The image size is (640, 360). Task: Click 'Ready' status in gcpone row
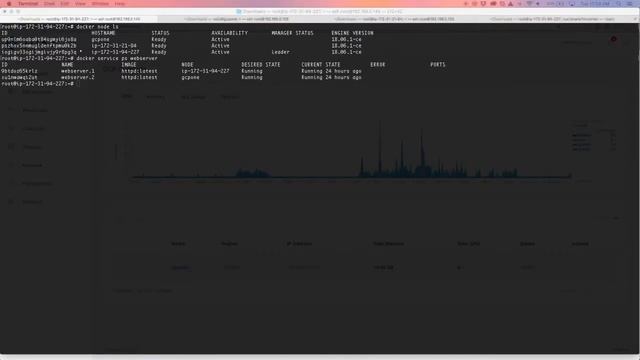[x=159, y=40]
